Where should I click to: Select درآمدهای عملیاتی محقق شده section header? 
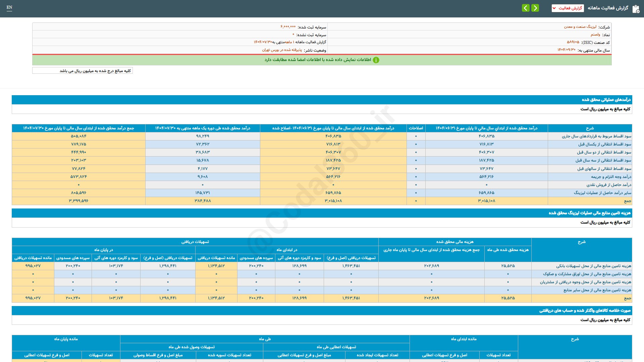coord(606,100)
